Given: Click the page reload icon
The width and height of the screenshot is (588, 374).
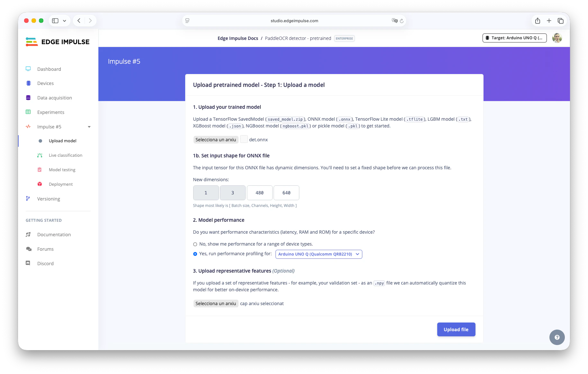Looking at the screenshot, I should [402, 21].
